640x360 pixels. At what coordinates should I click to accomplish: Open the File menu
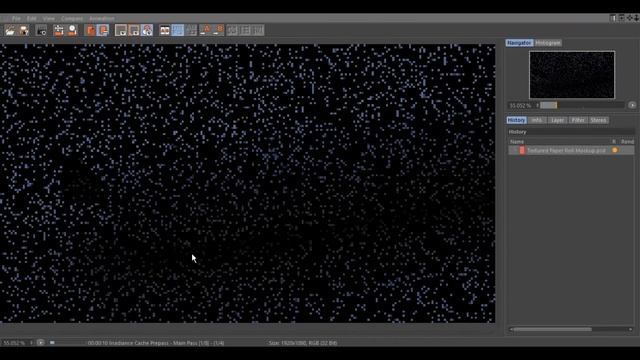tap(16, 18)
